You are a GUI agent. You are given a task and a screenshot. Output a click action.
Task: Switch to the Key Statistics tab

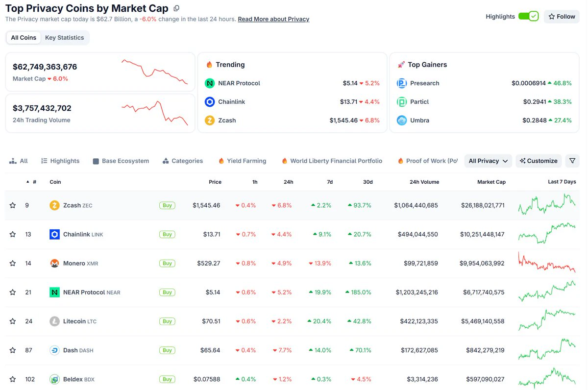64,38
